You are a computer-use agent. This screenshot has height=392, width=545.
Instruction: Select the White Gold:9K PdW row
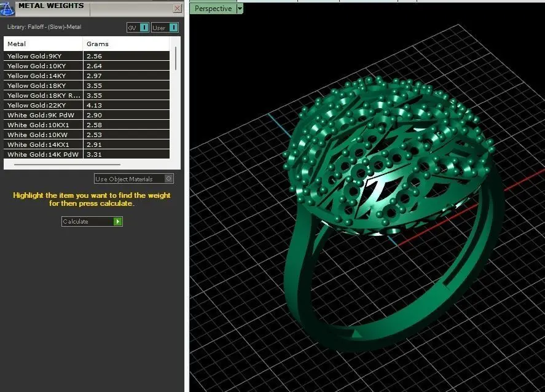pyautogui.click(x=87, y=115)
